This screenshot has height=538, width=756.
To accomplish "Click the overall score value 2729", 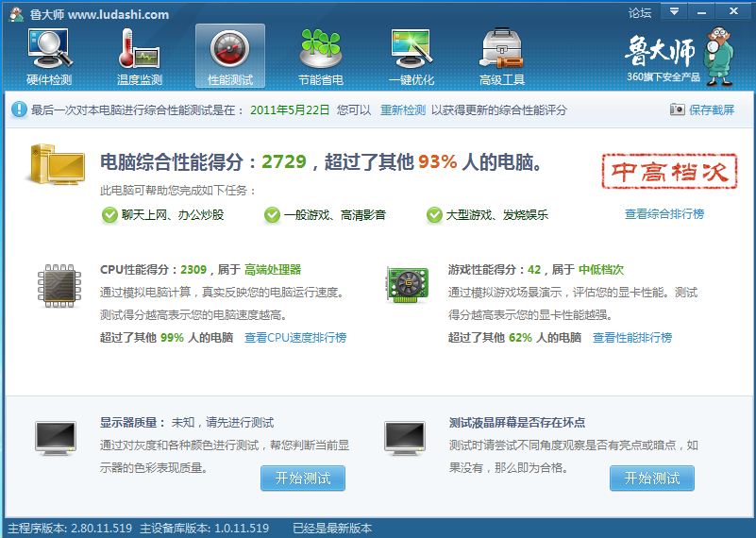I will coord(284,162).
